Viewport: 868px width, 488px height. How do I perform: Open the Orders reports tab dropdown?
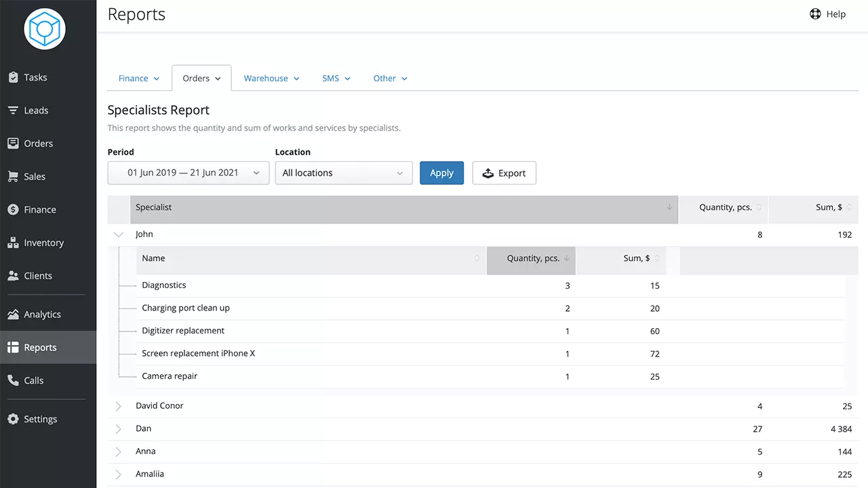201,79
